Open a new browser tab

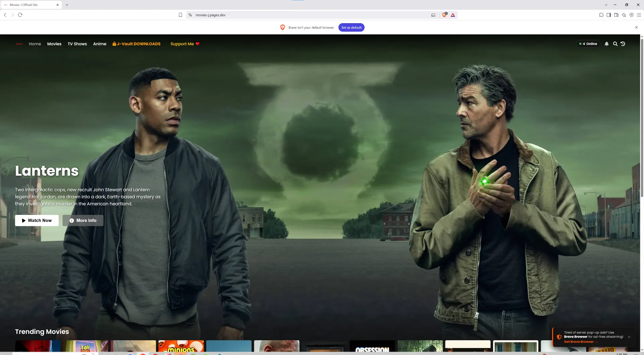click(x=67, y=5)
